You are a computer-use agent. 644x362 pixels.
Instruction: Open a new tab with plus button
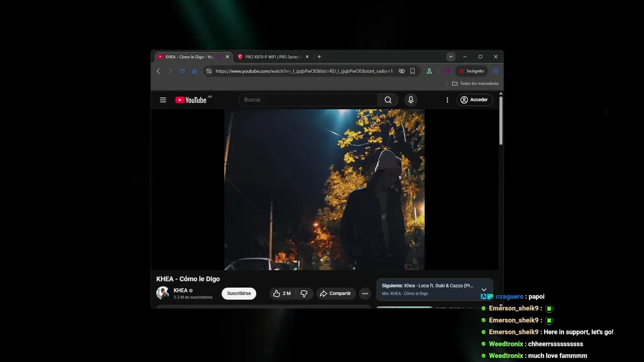point(319,57)
